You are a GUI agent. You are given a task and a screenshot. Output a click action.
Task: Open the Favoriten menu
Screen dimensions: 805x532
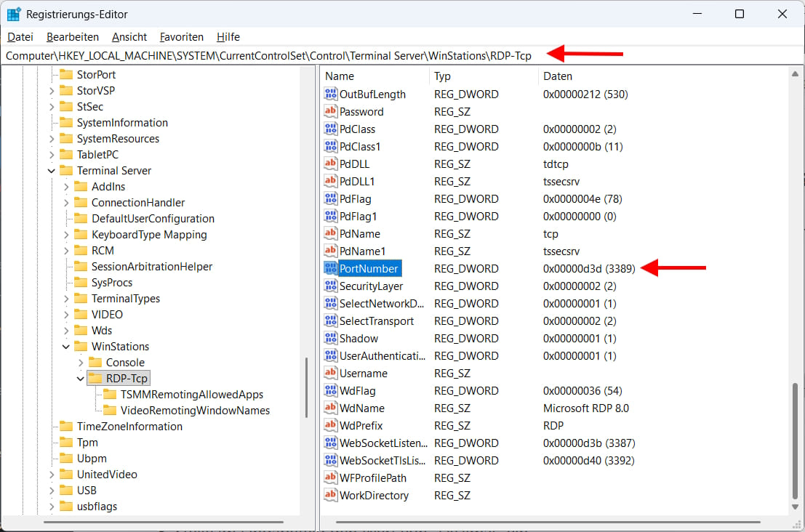coord(181,36)
